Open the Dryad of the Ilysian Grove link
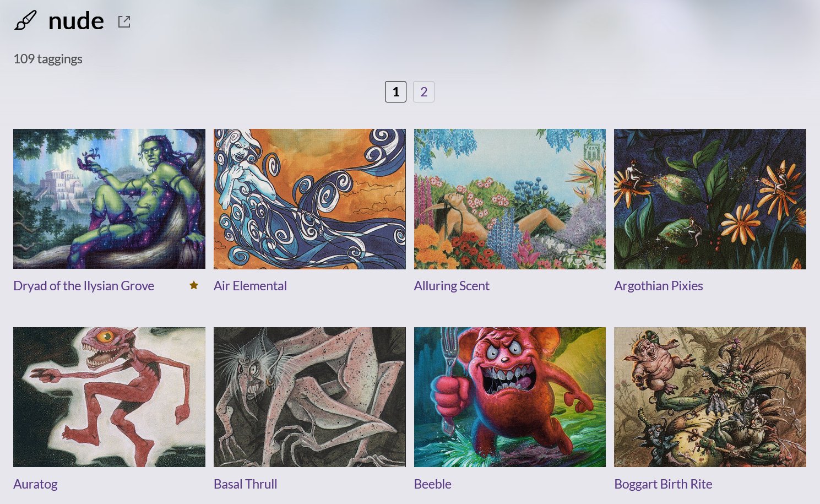The height and width of the screenshot is (504, 820). tap(84, 286)
